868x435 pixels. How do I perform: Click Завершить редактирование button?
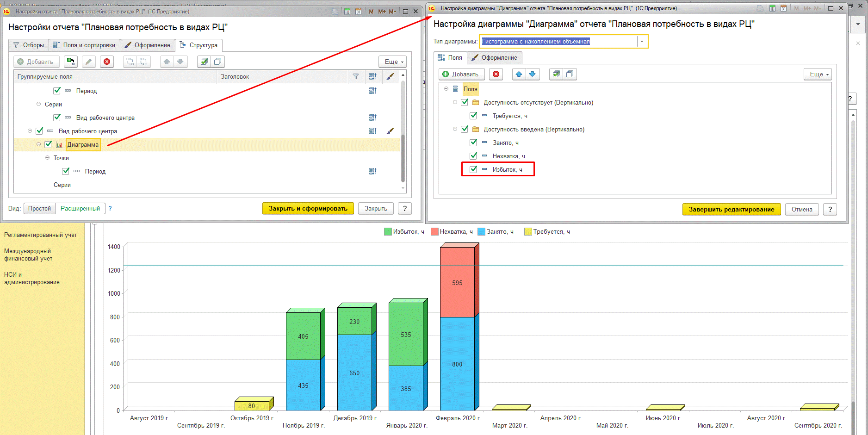732,209
